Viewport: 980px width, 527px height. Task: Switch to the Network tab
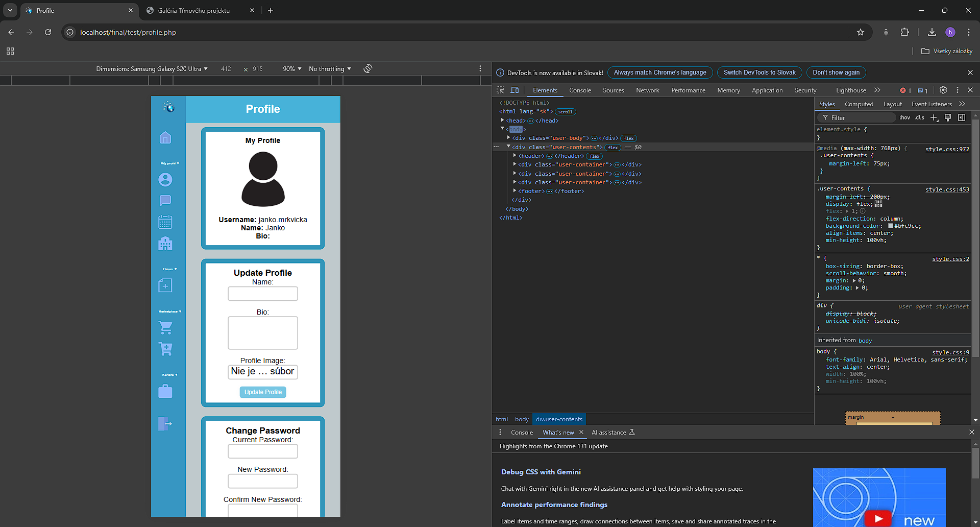tap(648, 90)
